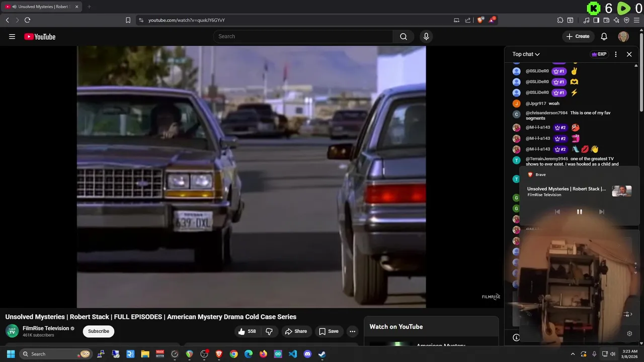Open a new browser tab with plus
The width and height of the screenshot is (644, 362).
coord(89,7)
